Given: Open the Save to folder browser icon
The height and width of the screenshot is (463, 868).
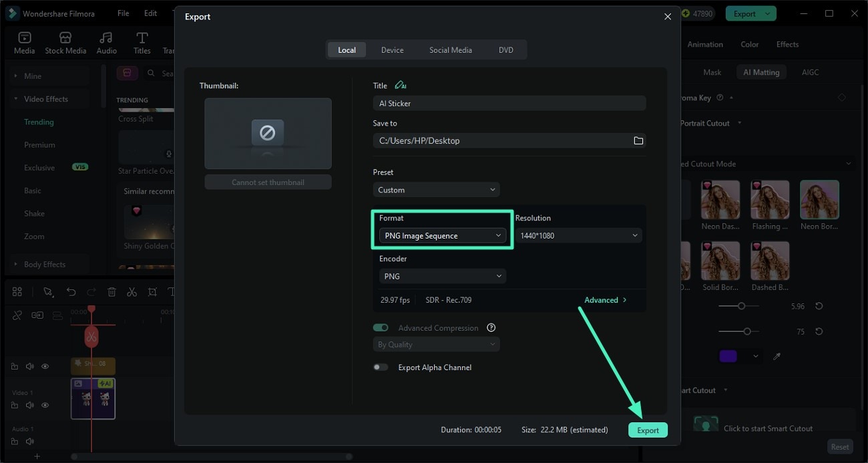Looking at the screenshot, I should pos(638,140).
